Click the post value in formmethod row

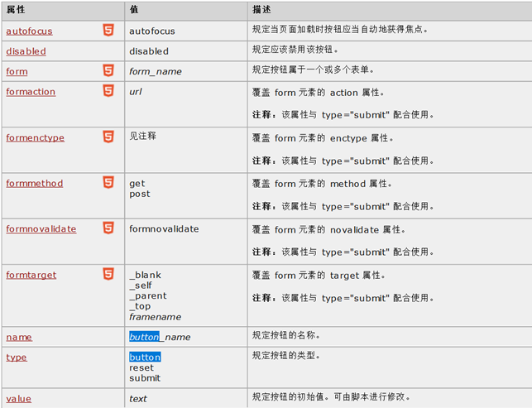point(140,194)
